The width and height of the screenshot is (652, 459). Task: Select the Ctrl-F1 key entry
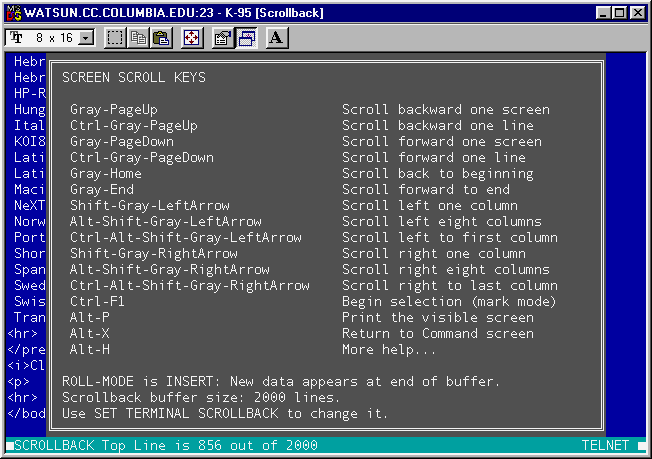[97, 301]
